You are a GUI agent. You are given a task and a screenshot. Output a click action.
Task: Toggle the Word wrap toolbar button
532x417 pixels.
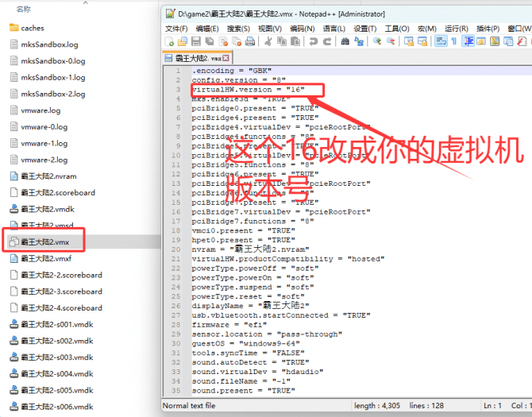(x=440, y=41)
